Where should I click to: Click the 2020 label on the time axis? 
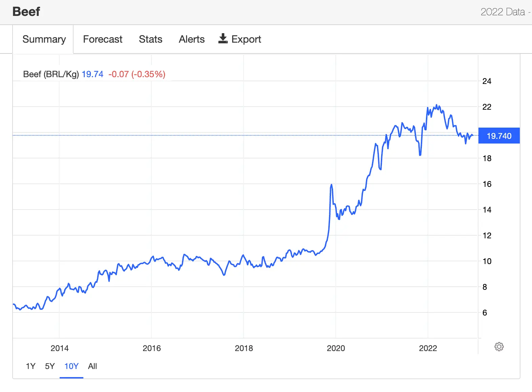click(x=336, y=348)
